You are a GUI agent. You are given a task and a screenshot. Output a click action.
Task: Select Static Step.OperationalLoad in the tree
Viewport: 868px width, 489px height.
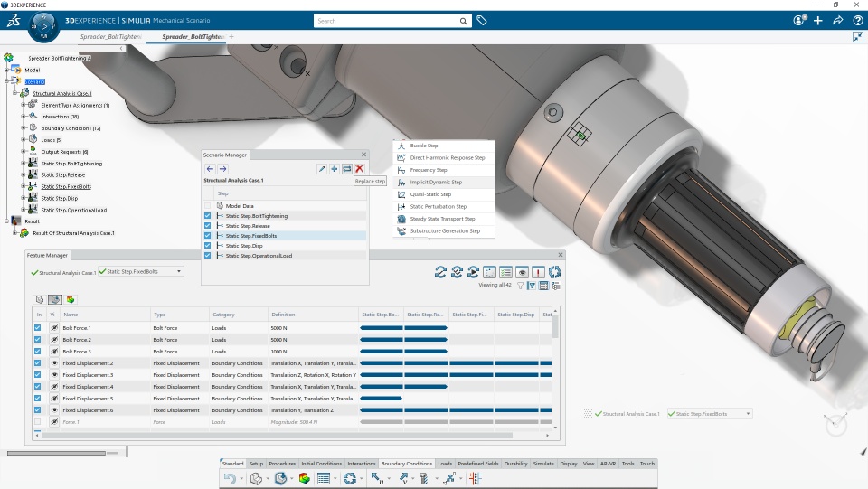tap(72, 210)
